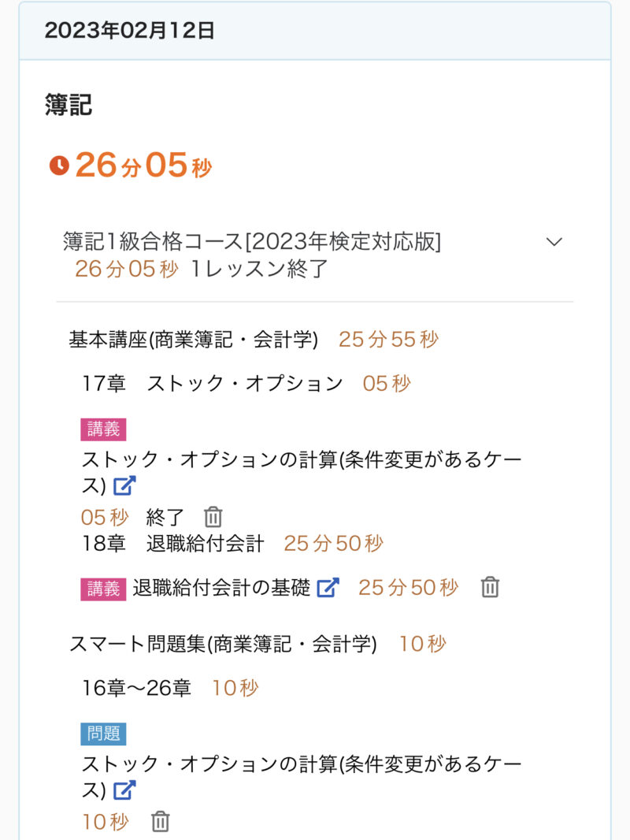Click the 簿記 subject heading

pyautogui.click(x=69, y=105)
